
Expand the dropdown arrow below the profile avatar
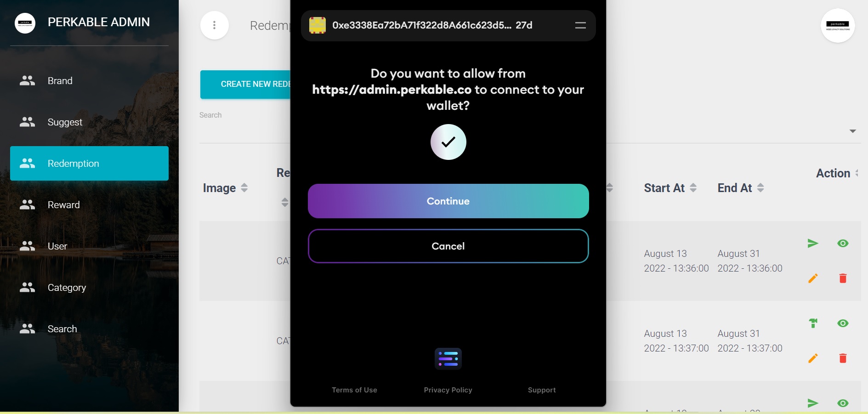[x=852, y=131]
